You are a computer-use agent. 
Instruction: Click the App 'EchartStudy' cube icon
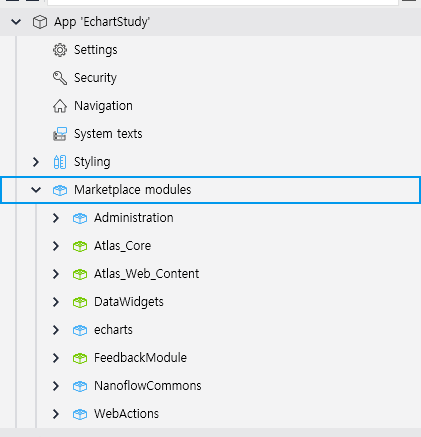[40, 22]
